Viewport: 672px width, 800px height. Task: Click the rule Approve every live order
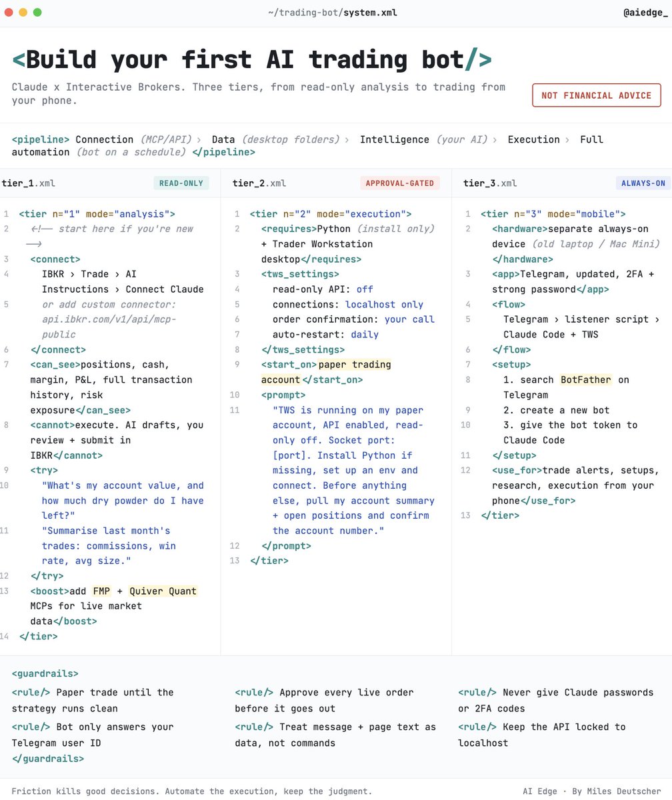click(x=324, y=700)
